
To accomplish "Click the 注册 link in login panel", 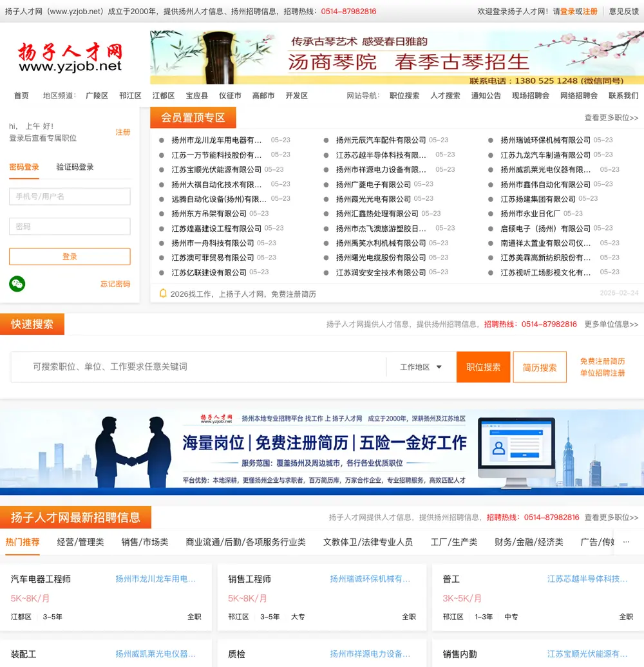I will [123, 132].
